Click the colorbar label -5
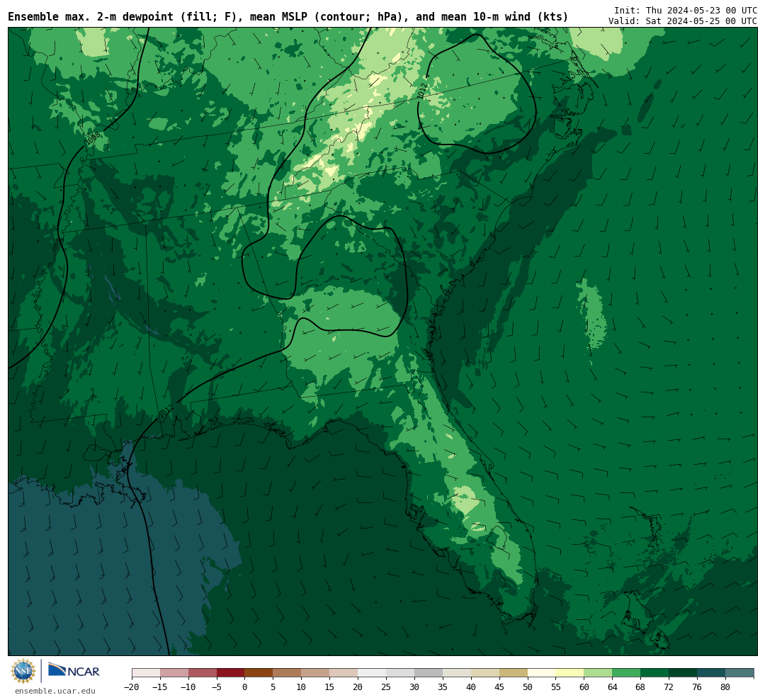 pyautogui.click(x=217, y=687)
